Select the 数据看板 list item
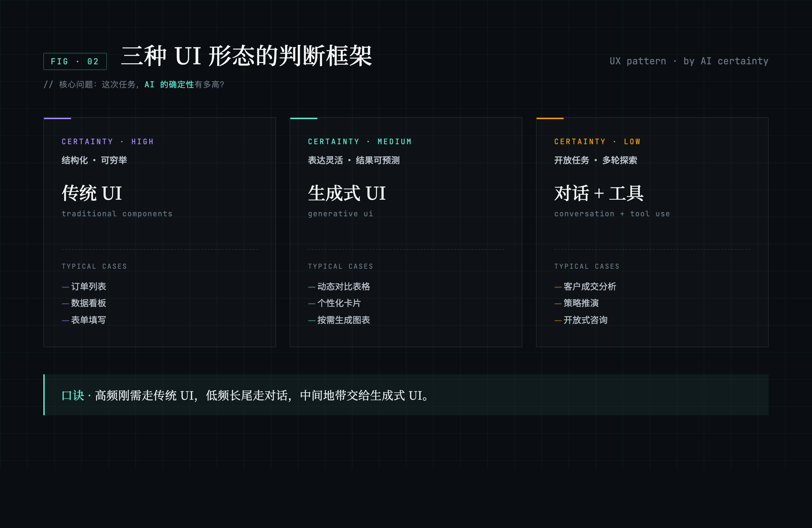 [88, 303]
